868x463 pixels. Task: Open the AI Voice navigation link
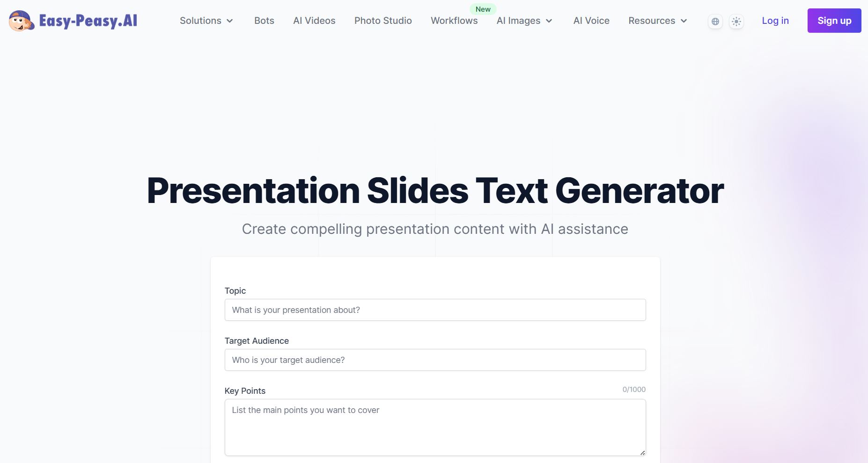coord(591,21)
